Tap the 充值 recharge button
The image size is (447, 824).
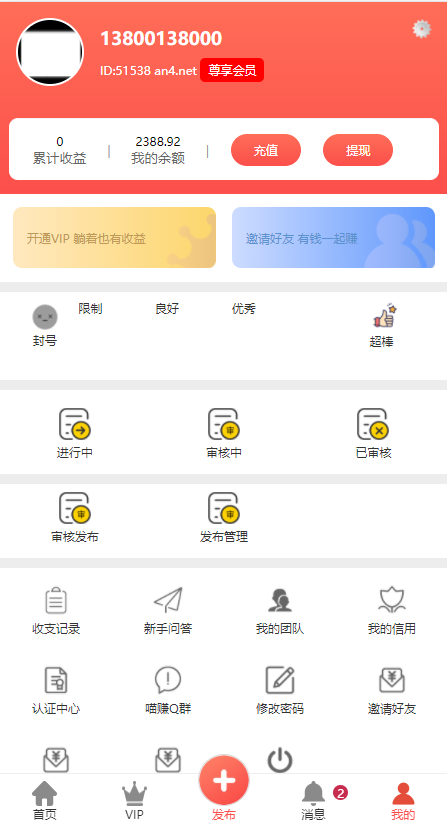266,150
